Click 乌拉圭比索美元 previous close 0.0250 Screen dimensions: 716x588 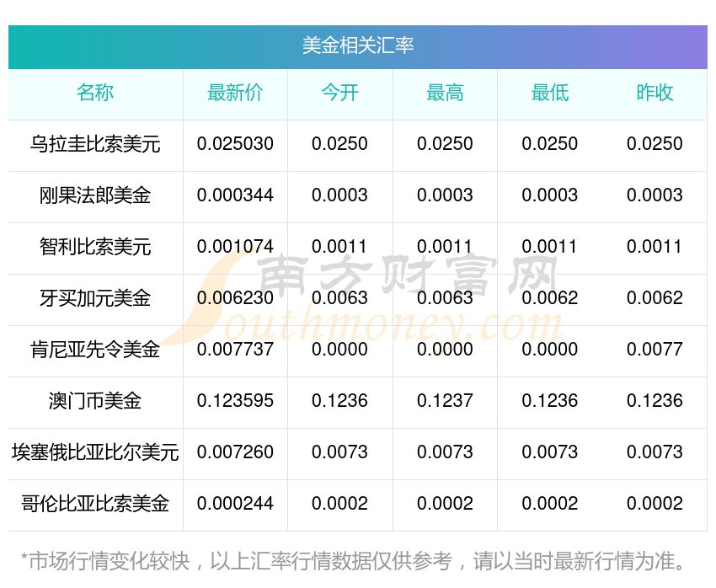(x=655, y=144)
